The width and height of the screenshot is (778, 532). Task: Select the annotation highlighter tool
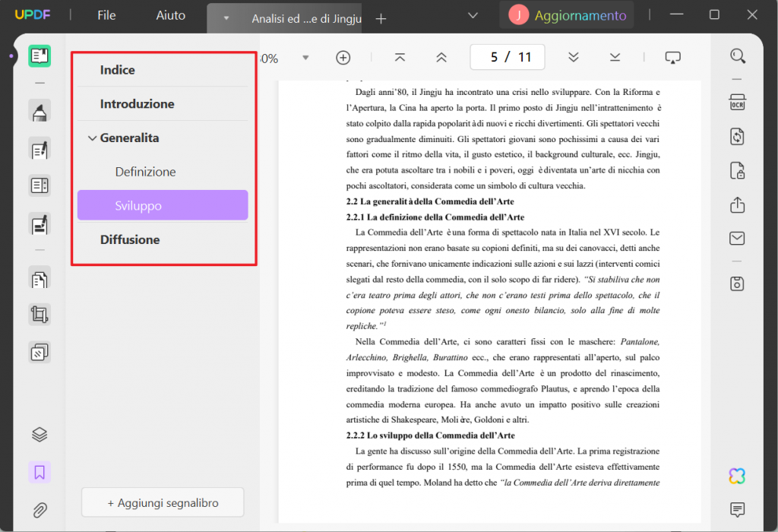[40, 110]
